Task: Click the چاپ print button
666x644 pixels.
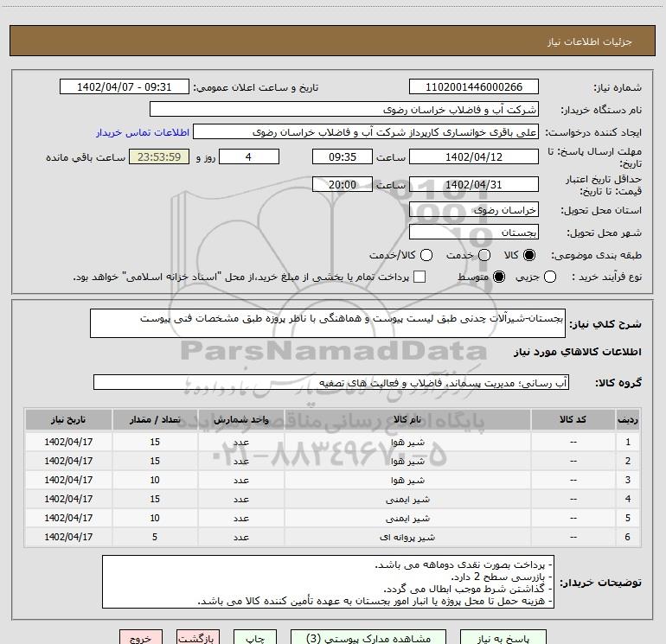Action: 255,638
